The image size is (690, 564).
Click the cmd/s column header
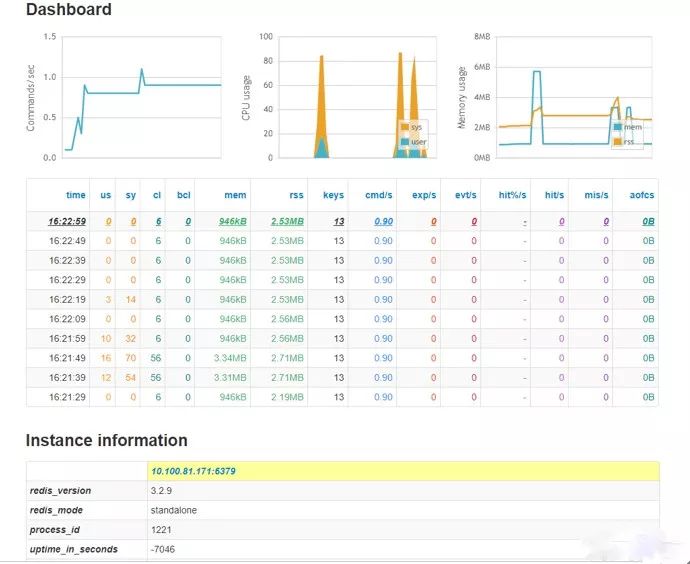tap(380, 195)
